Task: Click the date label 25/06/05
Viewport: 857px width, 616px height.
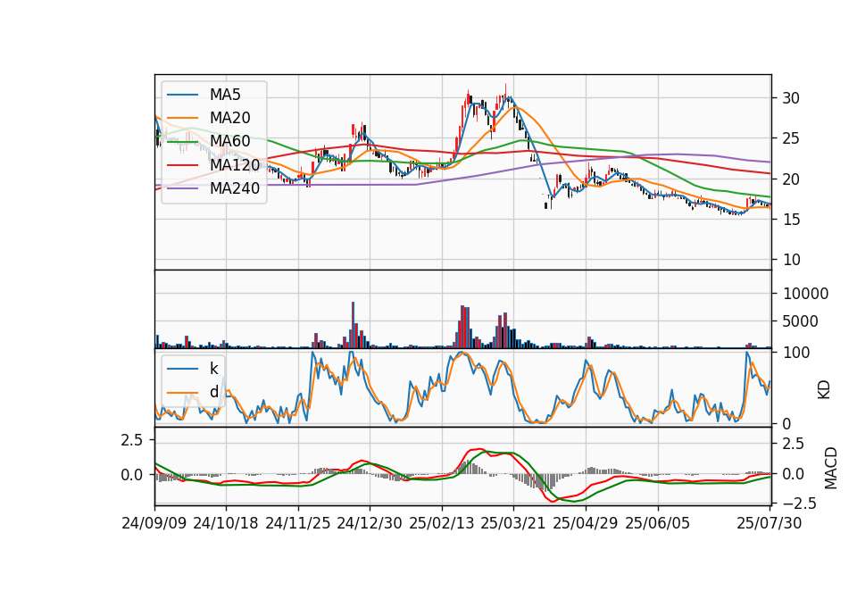Action: click(658, 523)
